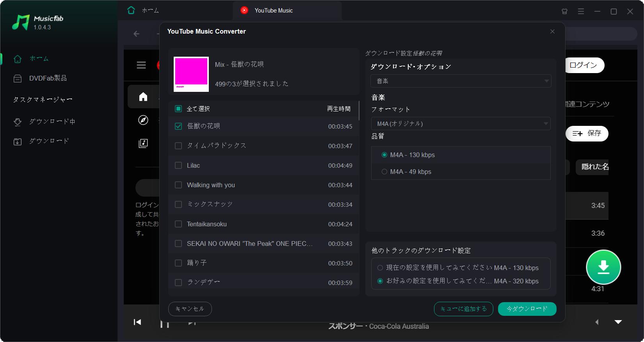Image resolution: width=644 pixels, height=342 pixels.
Task: Click the 今ダウンロード button
Action: 527,309
